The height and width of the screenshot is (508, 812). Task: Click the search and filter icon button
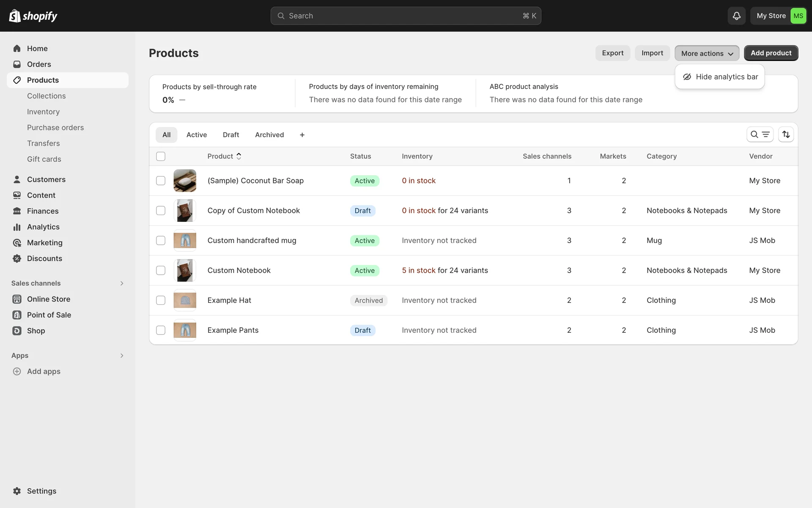pos(760,135)
